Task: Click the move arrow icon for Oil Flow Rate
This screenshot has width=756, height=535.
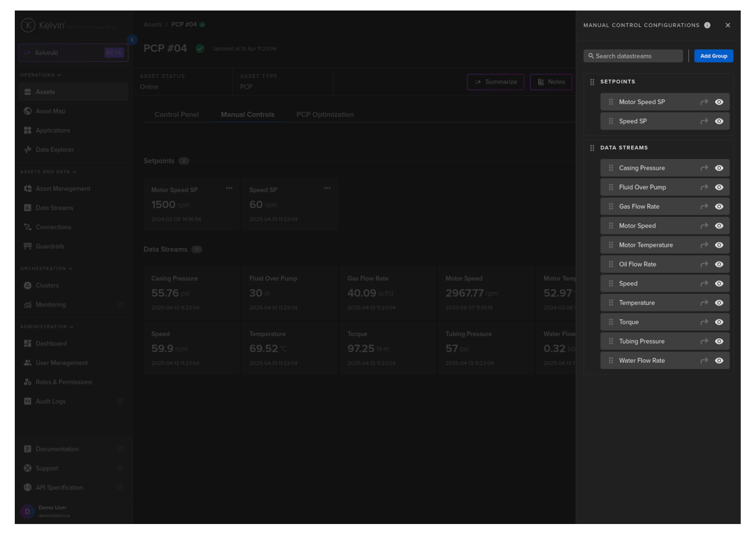Action: (704, 265)
